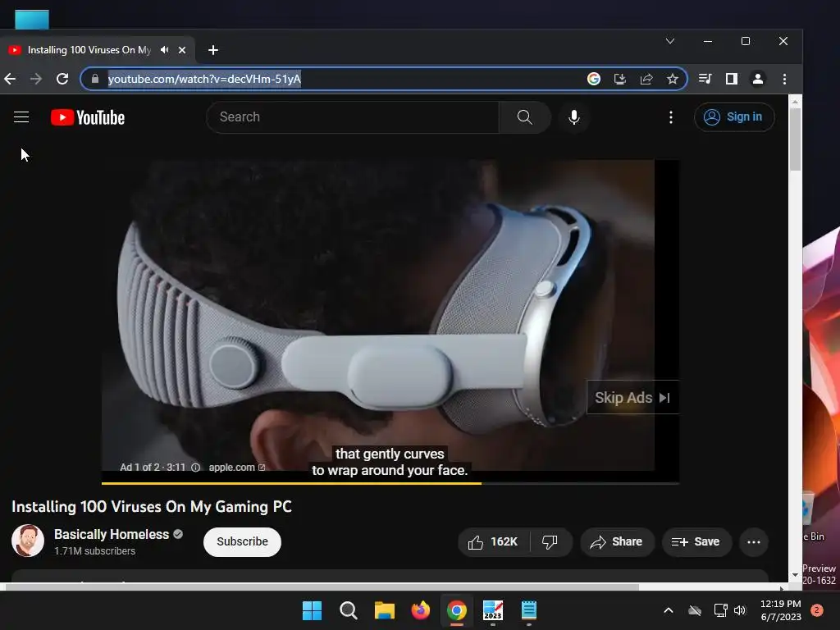
Task: Minimize the Chrome window
Action: click(x=708, y=41)
